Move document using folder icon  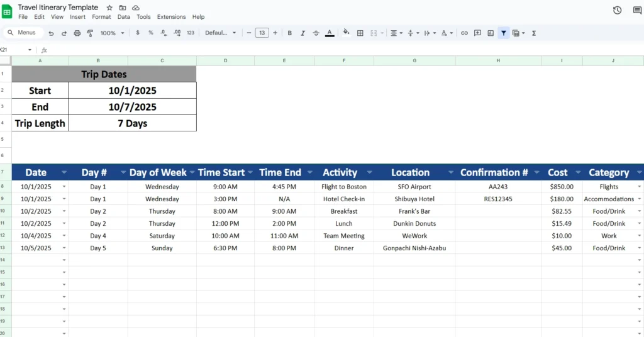point(123,8)
